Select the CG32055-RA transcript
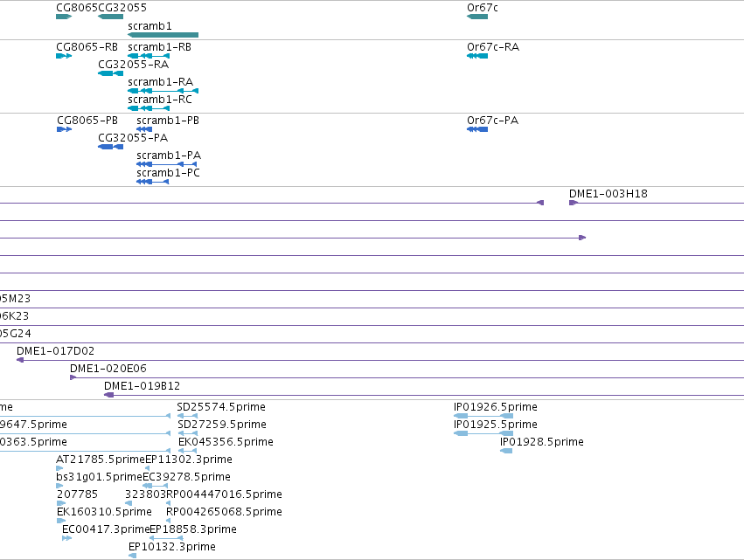744x560 pixels. tap(110, 73)
